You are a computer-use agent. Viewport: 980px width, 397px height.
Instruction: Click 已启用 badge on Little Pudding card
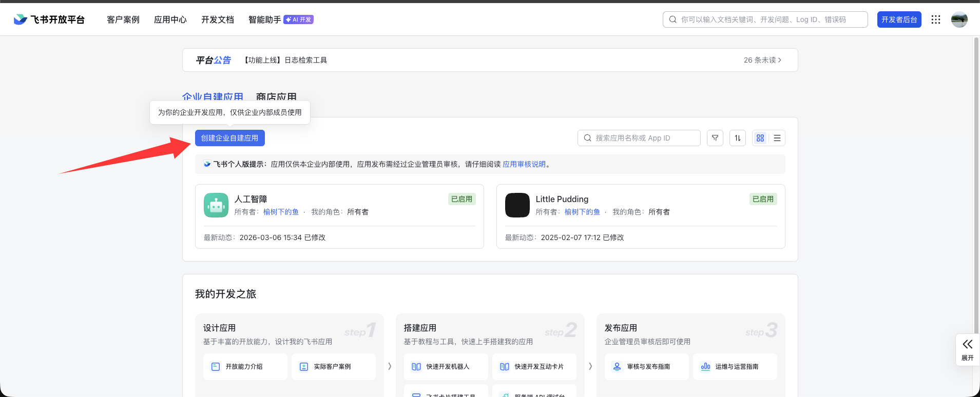[763, 199]
